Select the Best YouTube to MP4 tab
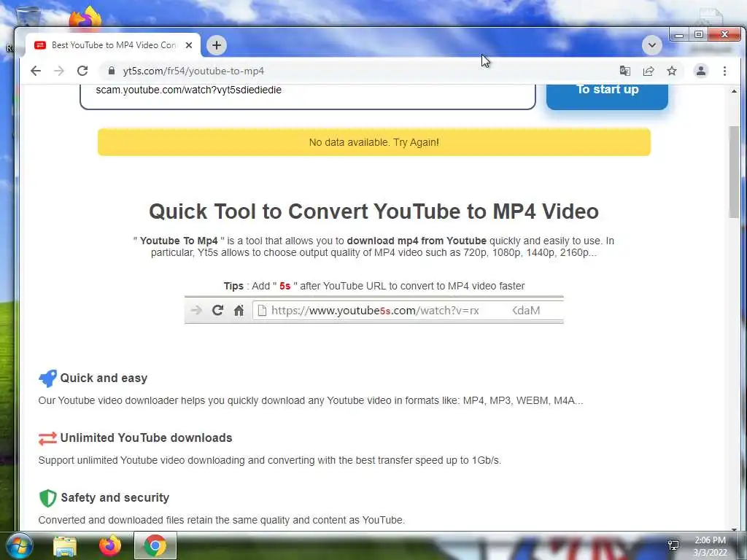This screenshot has height=560, width=747. [x=113, y=45]
